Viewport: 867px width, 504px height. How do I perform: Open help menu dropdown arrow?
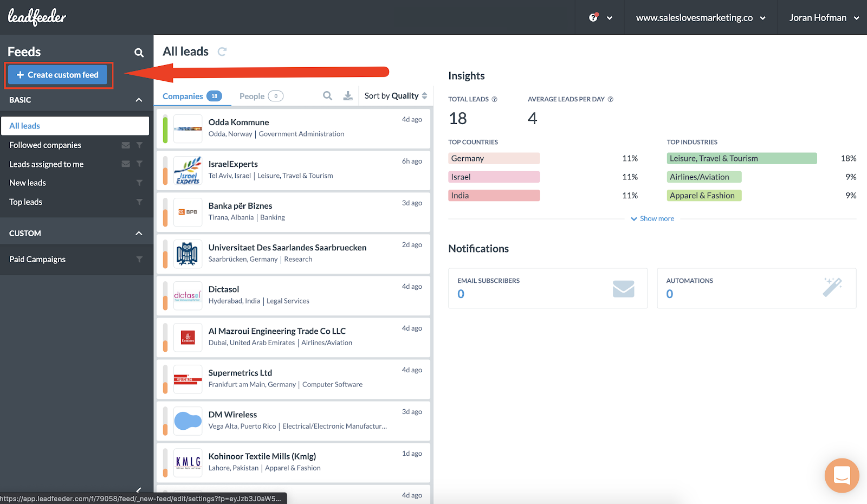click(610, 18)
